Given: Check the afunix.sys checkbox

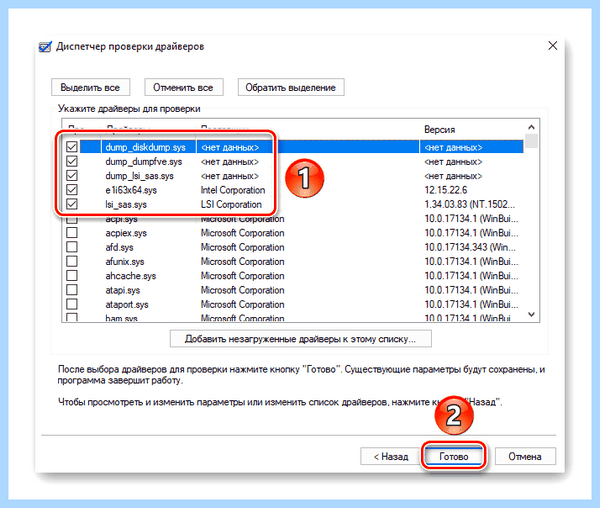Looking at the screenshot, I should coord(72,261).
